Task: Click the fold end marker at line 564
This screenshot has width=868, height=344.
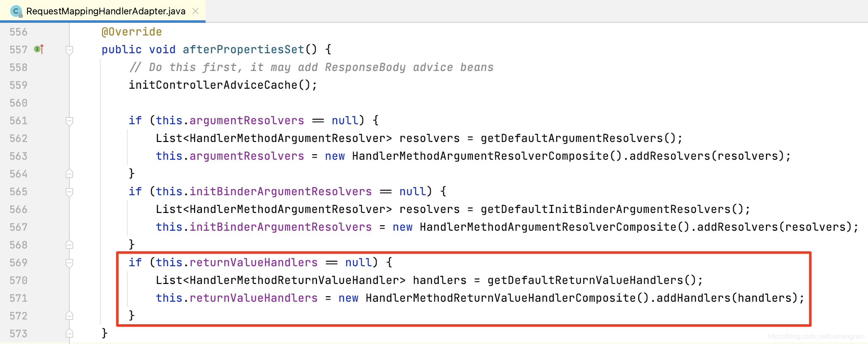Action: (x=70, y=174)
